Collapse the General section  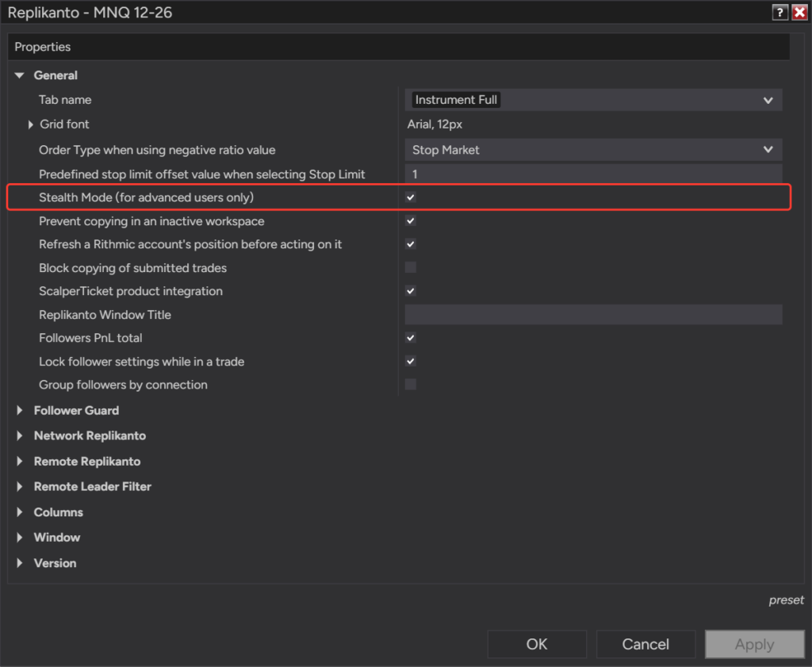pos(20,75)
